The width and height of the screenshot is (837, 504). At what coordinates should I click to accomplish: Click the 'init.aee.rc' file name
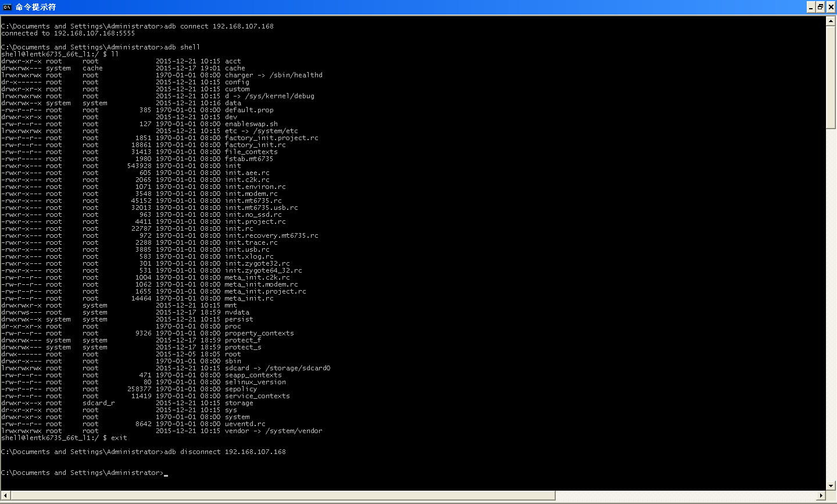pyautogui.click(x=247, y=173)
